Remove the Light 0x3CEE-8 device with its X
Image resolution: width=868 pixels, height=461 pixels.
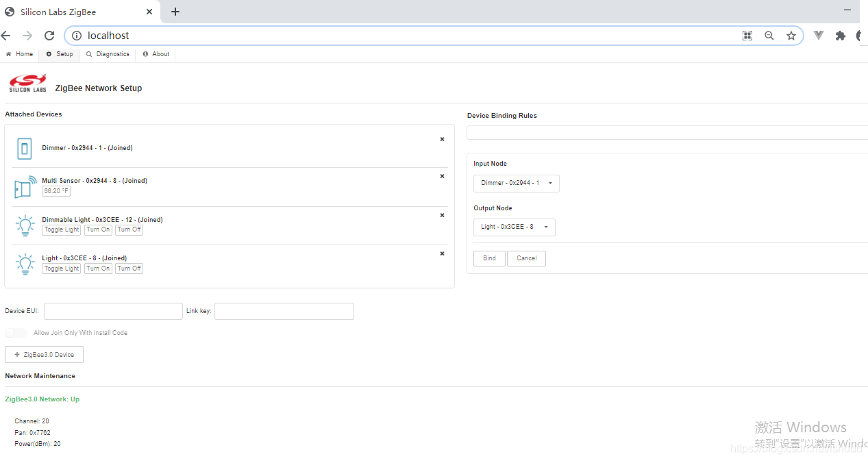442,253
